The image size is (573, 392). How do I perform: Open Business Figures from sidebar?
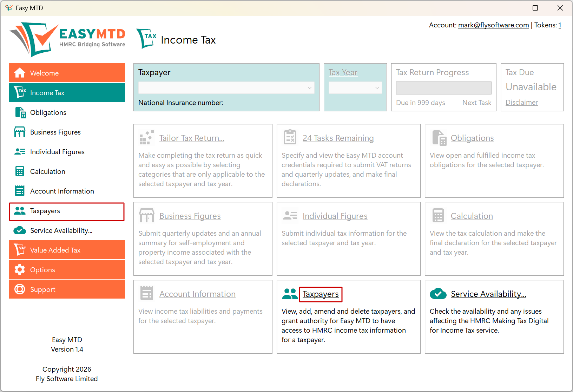pyautogui.click(x=67, y=132)
